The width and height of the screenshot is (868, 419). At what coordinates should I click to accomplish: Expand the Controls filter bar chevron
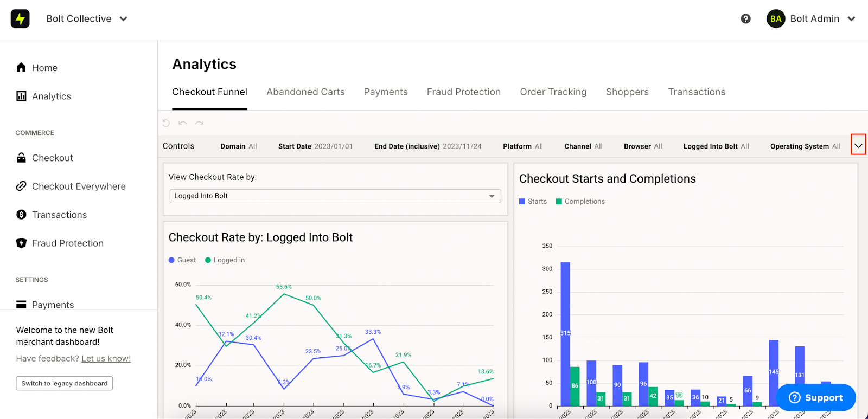tap(858, 145)
